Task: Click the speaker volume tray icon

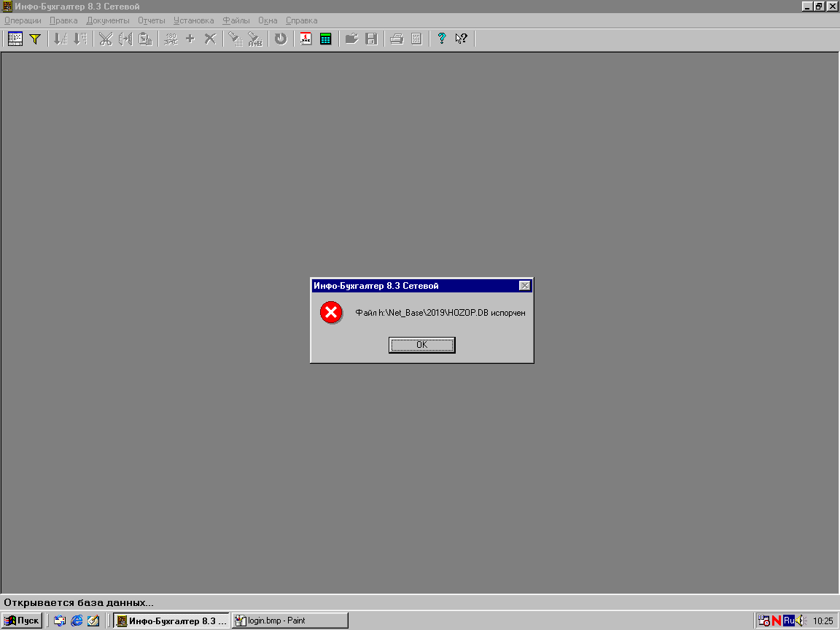Action: click(x=801, y=621)
